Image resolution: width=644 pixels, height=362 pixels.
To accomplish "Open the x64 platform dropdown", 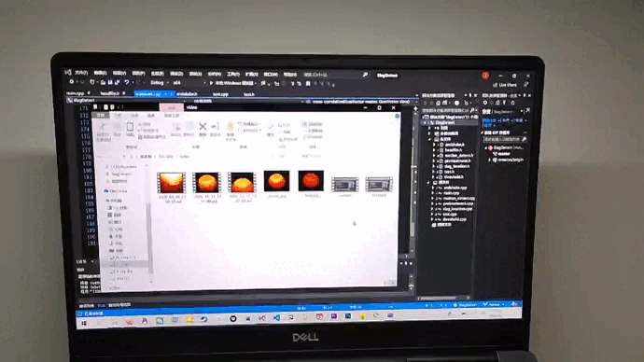I will pos(189,83).
